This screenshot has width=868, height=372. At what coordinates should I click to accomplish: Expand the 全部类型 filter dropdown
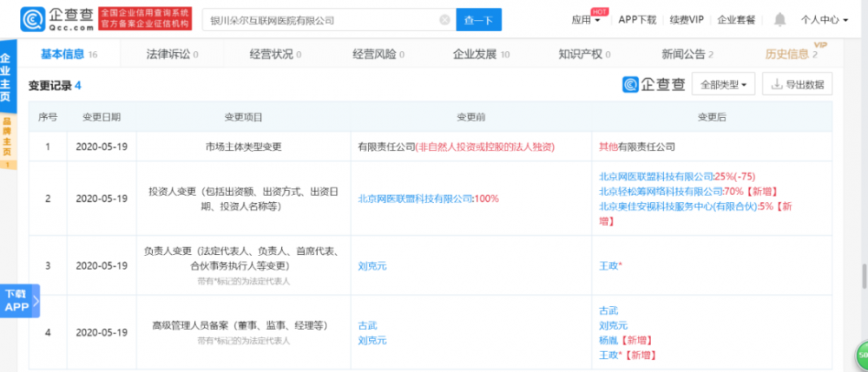[x=726, y=84]
